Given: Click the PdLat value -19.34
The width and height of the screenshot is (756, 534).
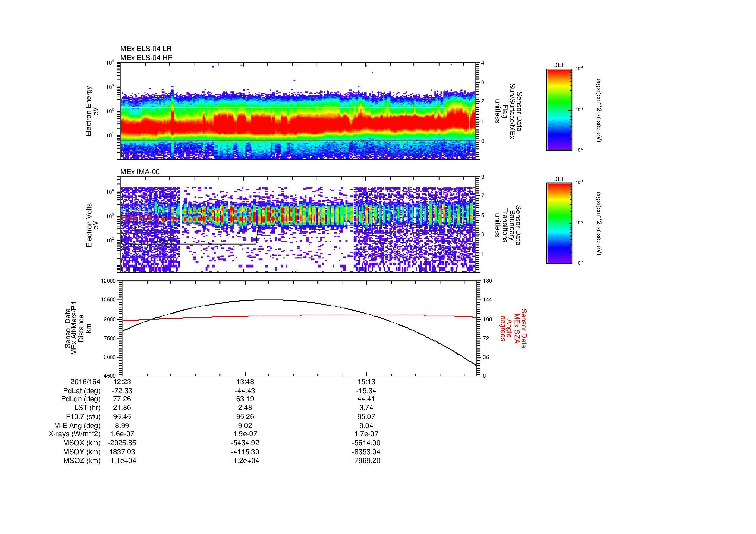Looking at the screenshot, I should coord(366,391).
